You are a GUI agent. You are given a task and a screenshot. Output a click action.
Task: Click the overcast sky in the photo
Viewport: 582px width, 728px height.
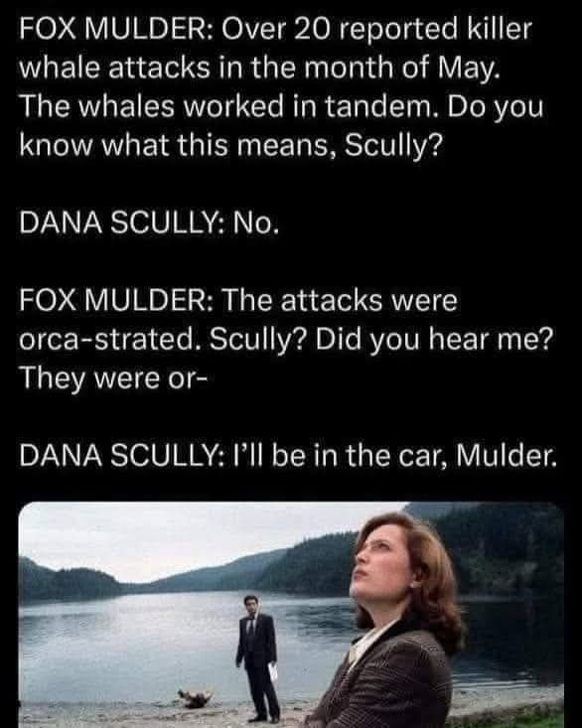tap(186, 536)
